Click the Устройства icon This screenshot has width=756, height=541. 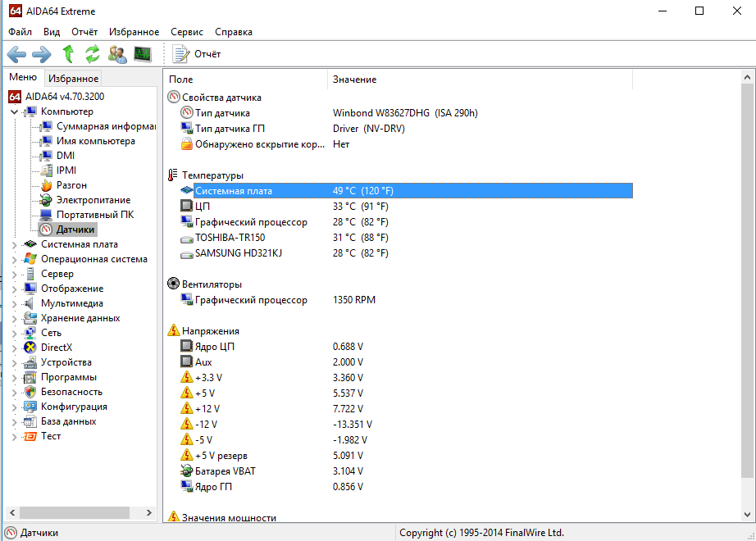click(x=30, y=362)
